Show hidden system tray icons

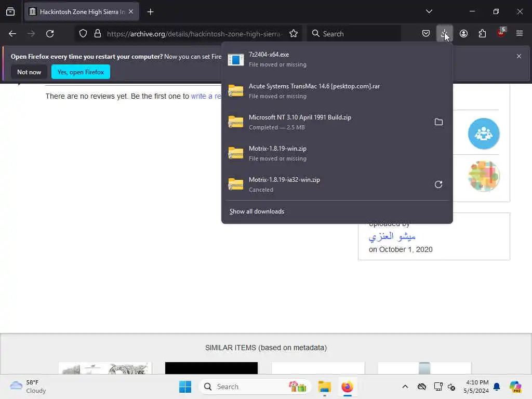(405, 387)
